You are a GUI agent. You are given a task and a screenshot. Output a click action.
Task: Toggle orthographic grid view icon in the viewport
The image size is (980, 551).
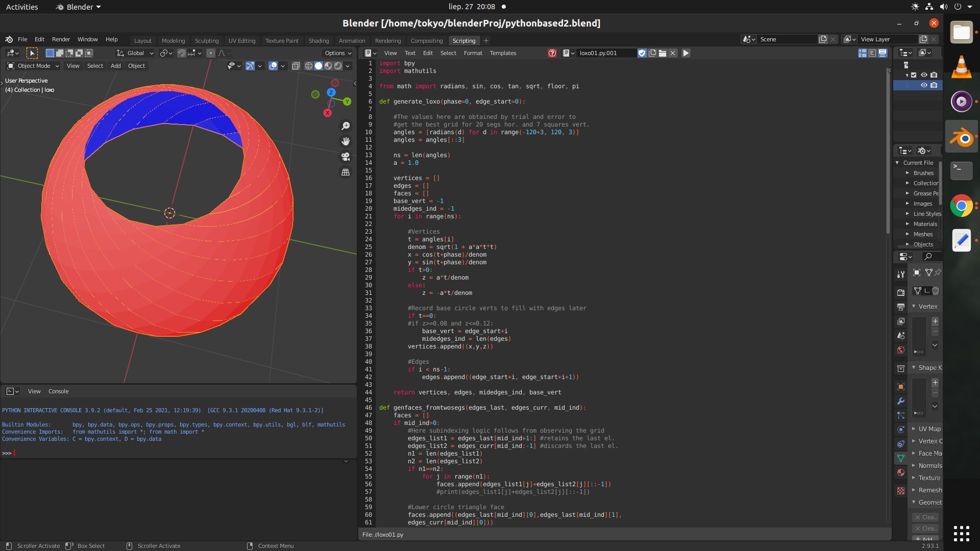pyautogui.click(x=346, y=172)
